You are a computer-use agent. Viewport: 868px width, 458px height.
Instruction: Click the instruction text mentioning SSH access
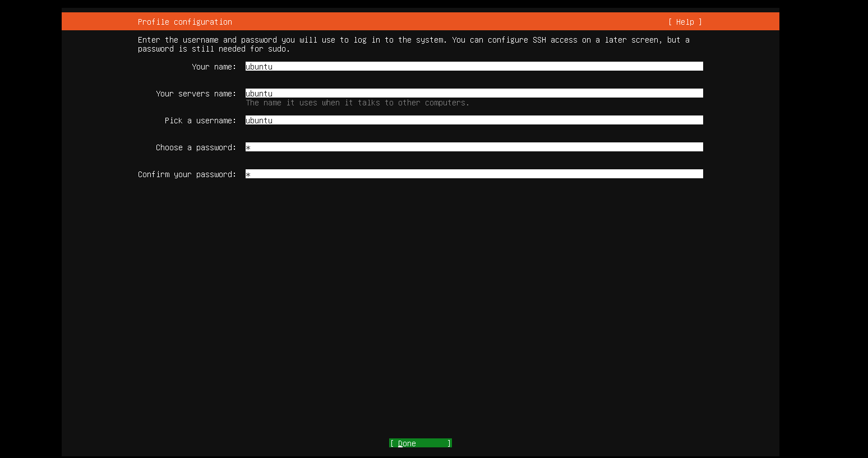click(x=413, y=40)
